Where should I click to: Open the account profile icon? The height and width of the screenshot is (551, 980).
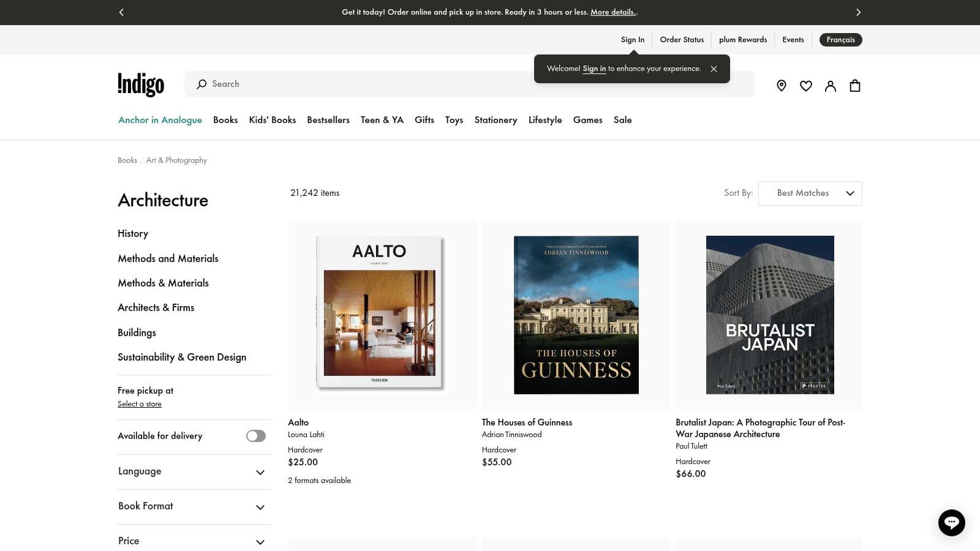click(831, 86)
